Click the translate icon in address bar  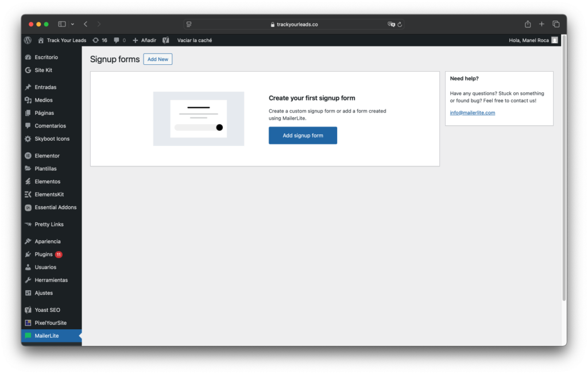[x=391, y=24]
